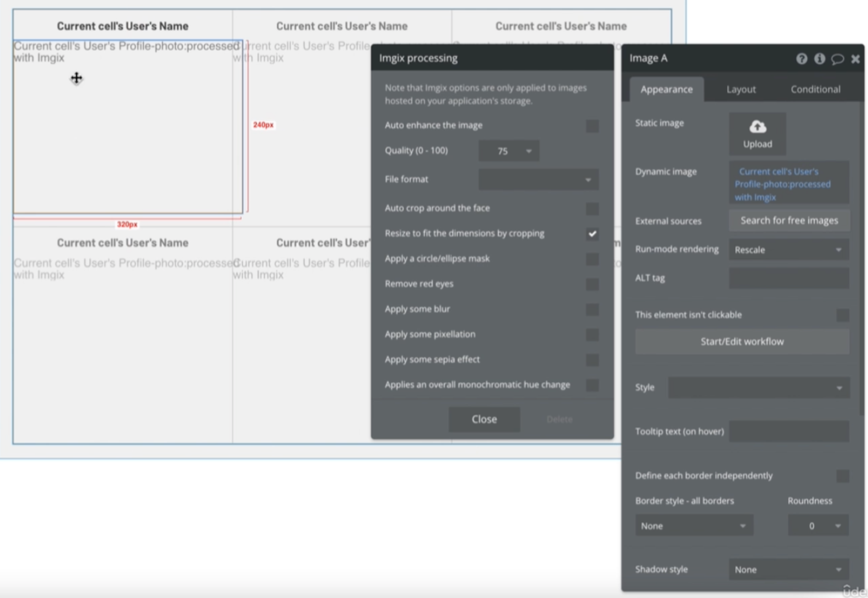Click the ALT tag input field

(x=788, y=278)
